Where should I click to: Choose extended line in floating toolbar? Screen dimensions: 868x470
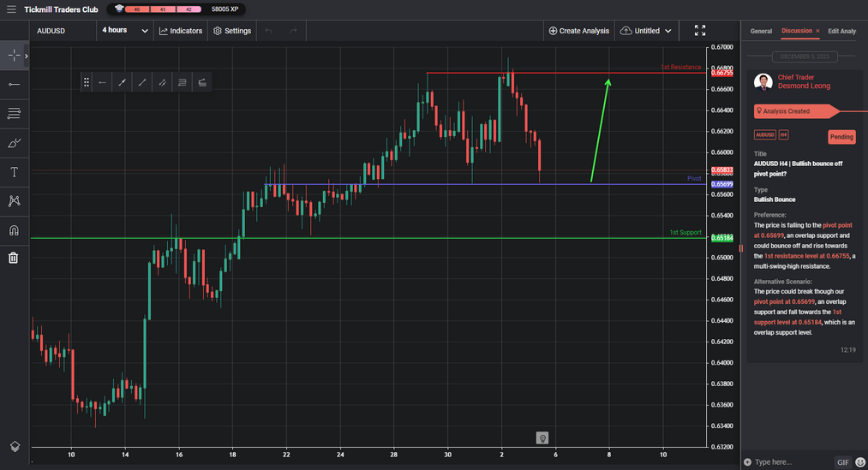(x=123, y=82)
